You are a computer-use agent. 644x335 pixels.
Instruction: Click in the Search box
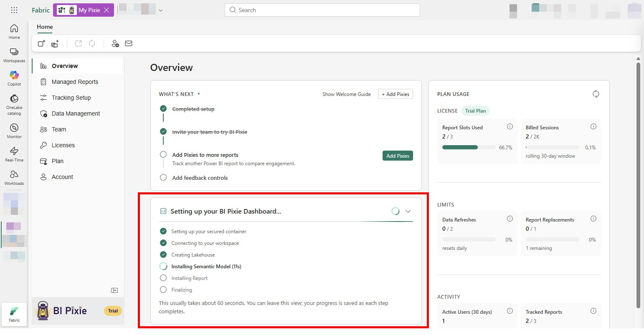coord(322,10)
